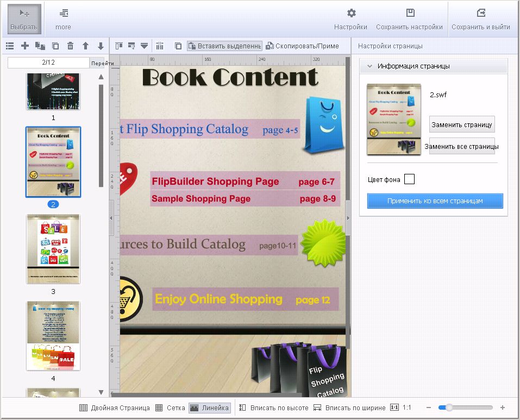This screenshot has height=420, width=520.
Task: Open the filled down-triangle dropdown
Action: [144, 46]
